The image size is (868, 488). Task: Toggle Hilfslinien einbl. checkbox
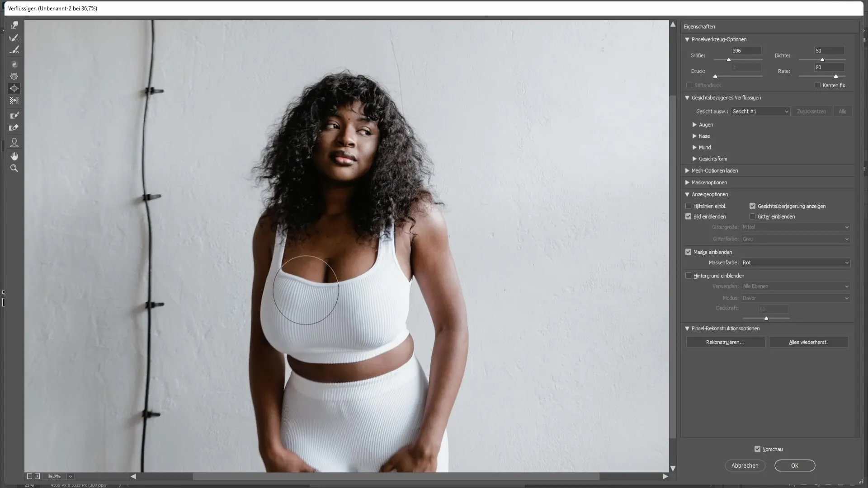[689, 206]
